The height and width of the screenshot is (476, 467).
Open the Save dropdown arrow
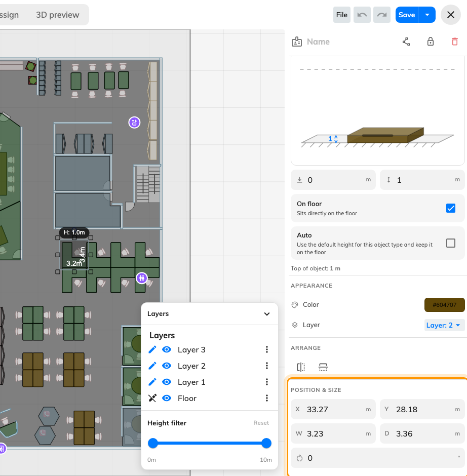427,15
